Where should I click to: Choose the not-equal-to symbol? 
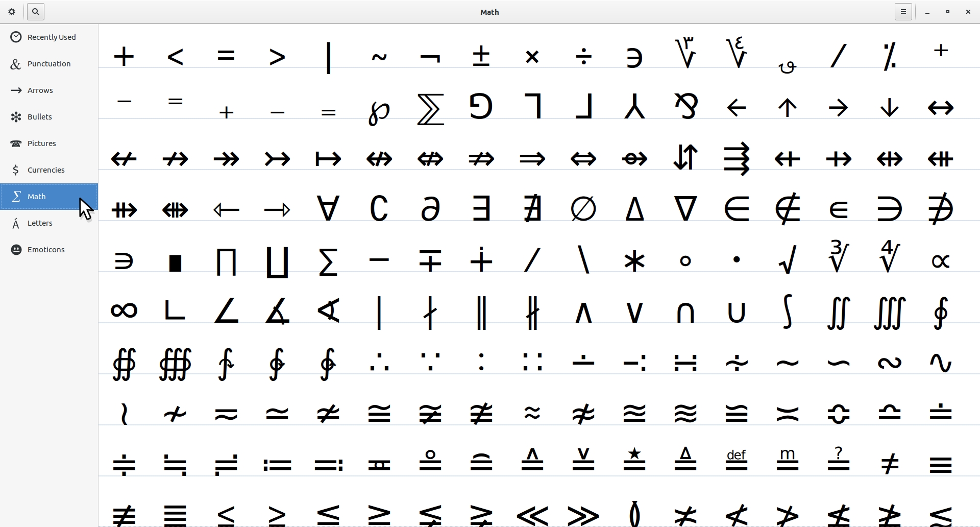[x=890, y=464]
